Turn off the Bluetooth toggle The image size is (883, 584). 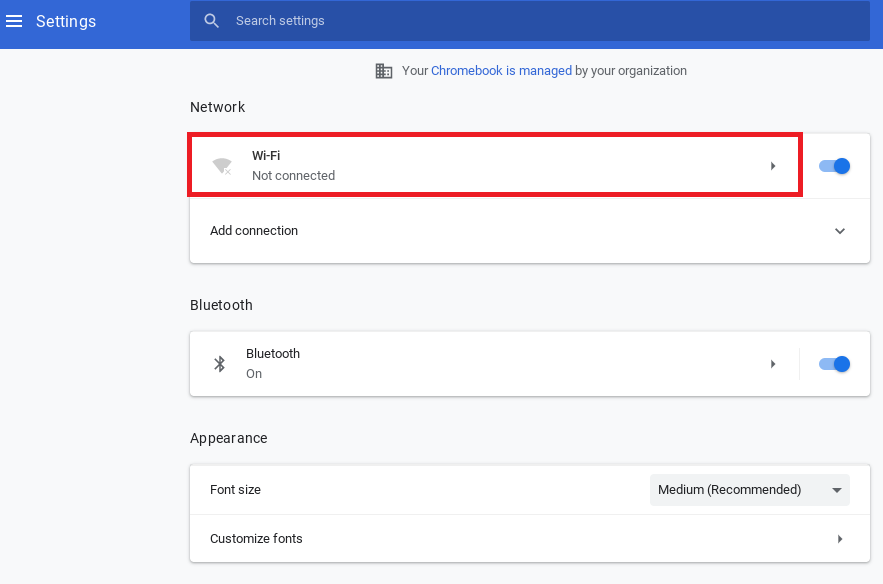(834, 364)
